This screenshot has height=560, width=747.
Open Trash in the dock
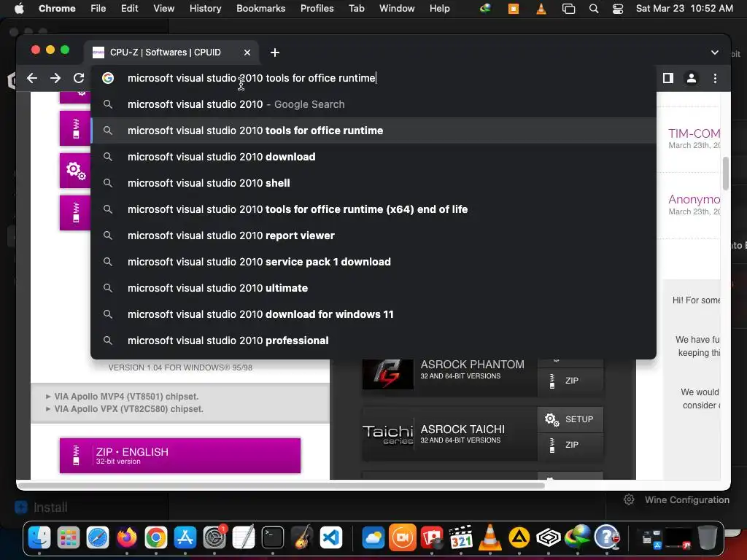pos(708,538)
